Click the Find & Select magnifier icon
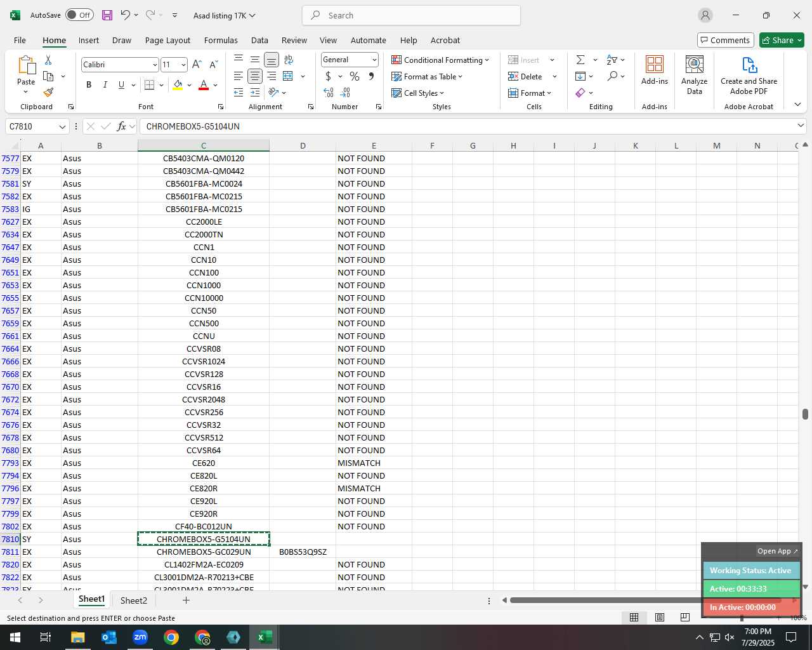Viewport: 812px width, 650px height. 612,76
